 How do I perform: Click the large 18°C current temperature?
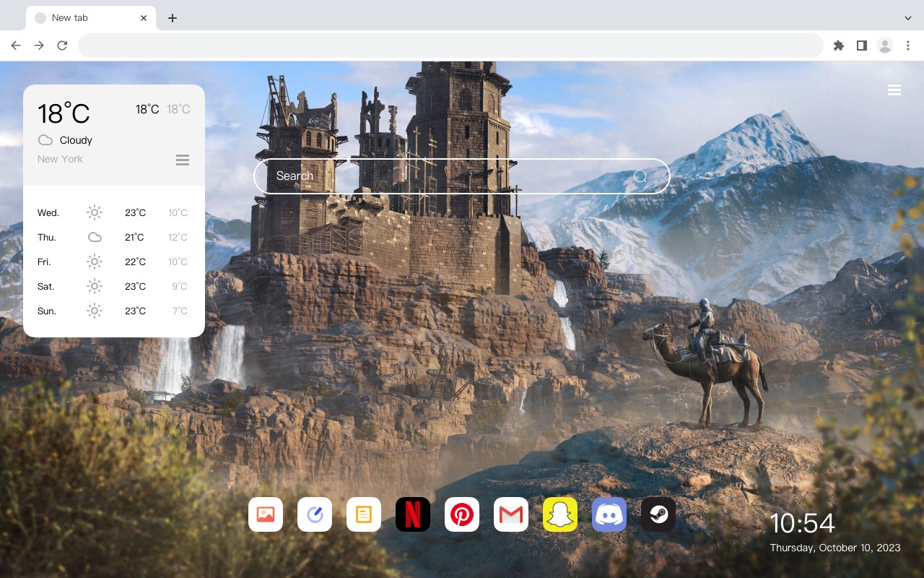point(64,113)
